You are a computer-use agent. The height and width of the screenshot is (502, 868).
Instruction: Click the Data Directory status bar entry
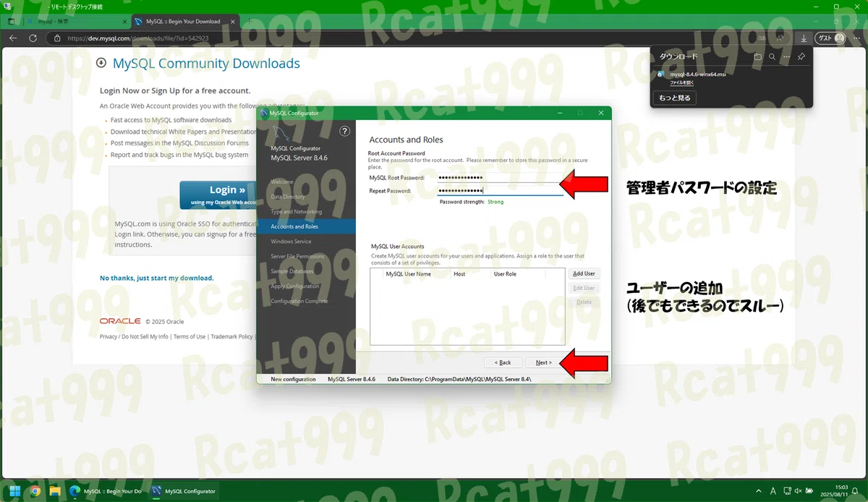click(459, 379)
